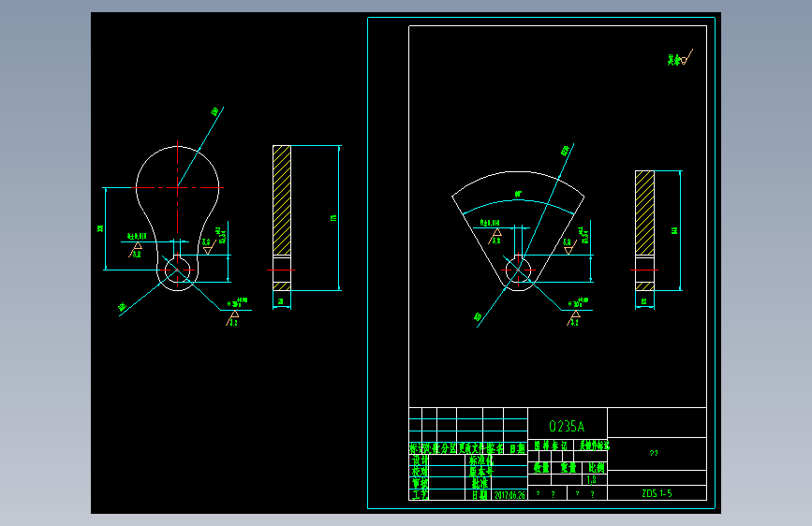Select the 批准 label in title block

[480, 483]
